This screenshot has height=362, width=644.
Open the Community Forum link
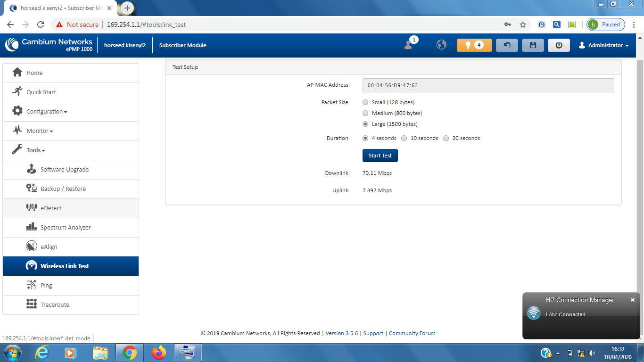pos(412,333)
